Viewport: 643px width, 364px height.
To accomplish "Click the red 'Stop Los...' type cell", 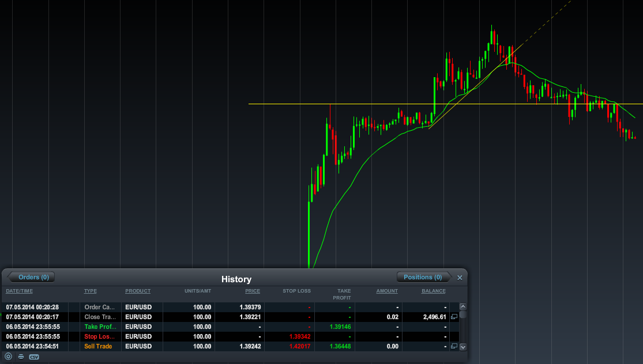I will click(x=100, y=336).
